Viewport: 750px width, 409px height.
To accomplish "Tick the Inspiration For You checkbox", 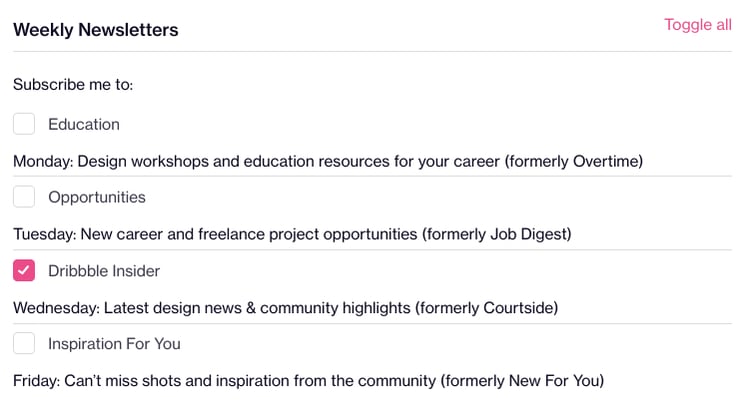I will [24, 344].
